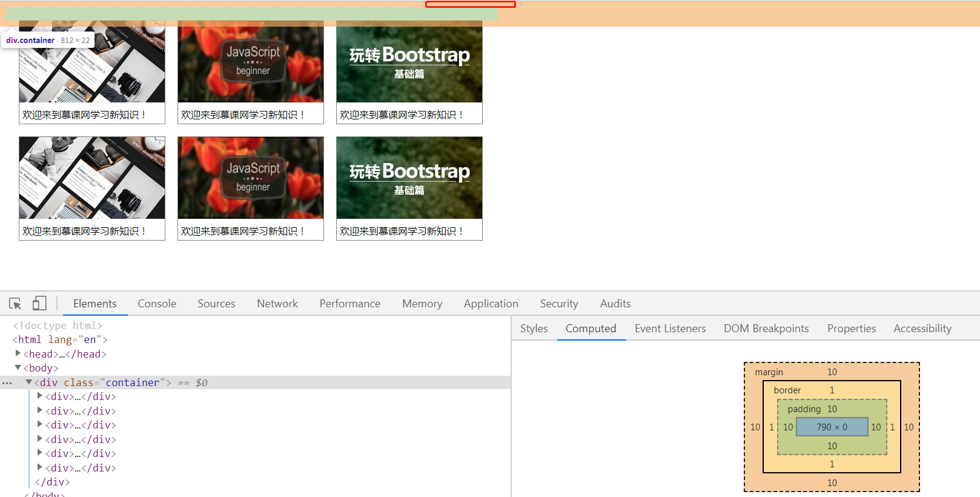Click the margin-left value 10 in box model

tap(755, 427)
